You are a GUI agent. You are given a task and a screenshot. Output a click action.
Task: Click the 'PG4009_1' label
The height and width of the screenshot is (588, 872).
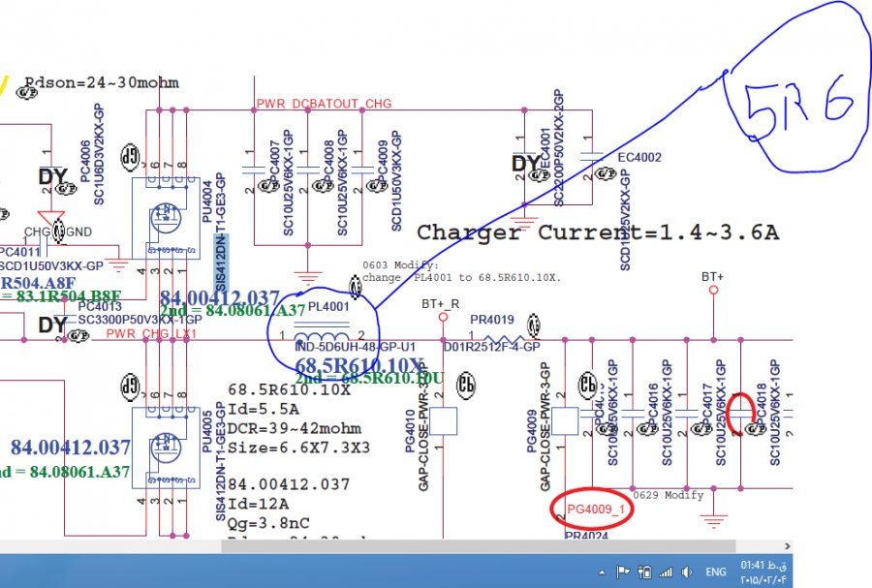pos(596,510)
